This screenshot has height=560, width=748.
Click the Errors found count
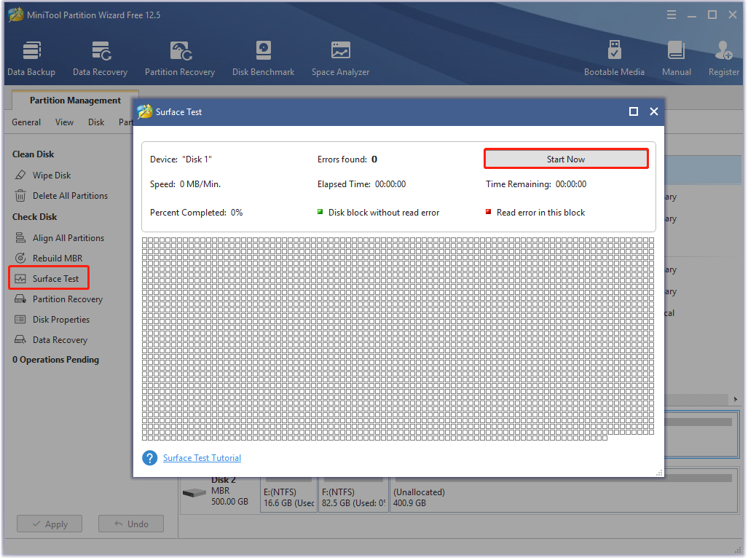374,159
